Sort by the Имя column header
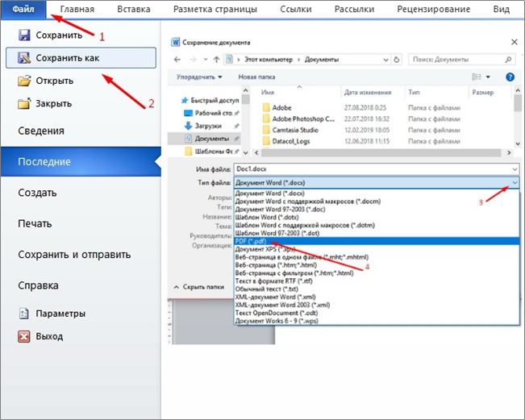Image resolution: width=525 pixels, height=420 pixels. pyautogui.click(x=268, y=93)
